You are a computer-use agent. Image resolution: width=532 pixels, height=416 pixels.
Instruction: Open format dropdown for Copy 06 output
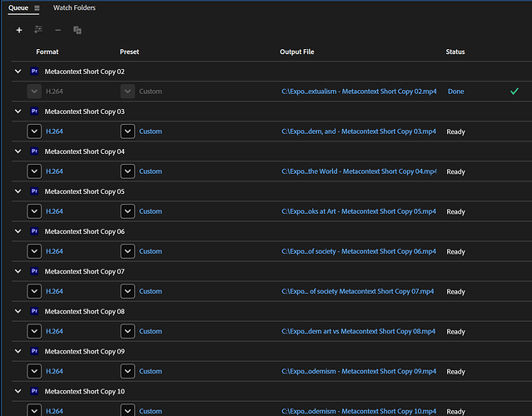coord(34,251)
